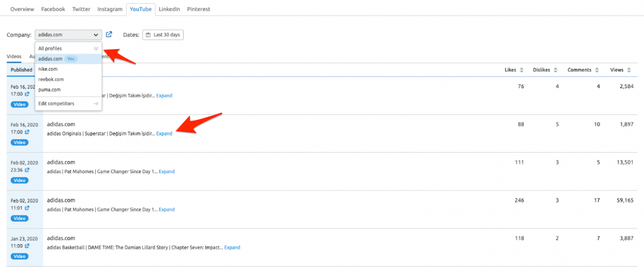The width and height of the screenshot is (644, 267).
Task: Select nike.com from company list
Action: tap(68, 69)
